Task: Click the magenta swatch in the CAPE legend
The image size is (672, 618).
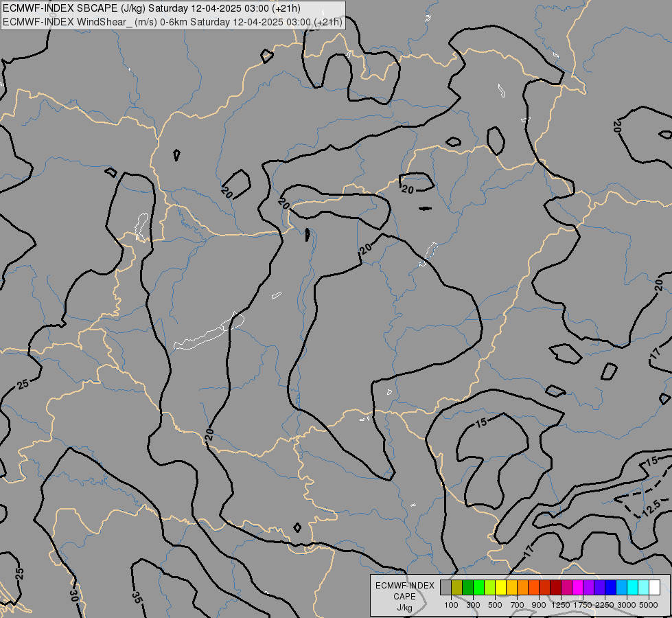Action: click(x=578, y=587)
